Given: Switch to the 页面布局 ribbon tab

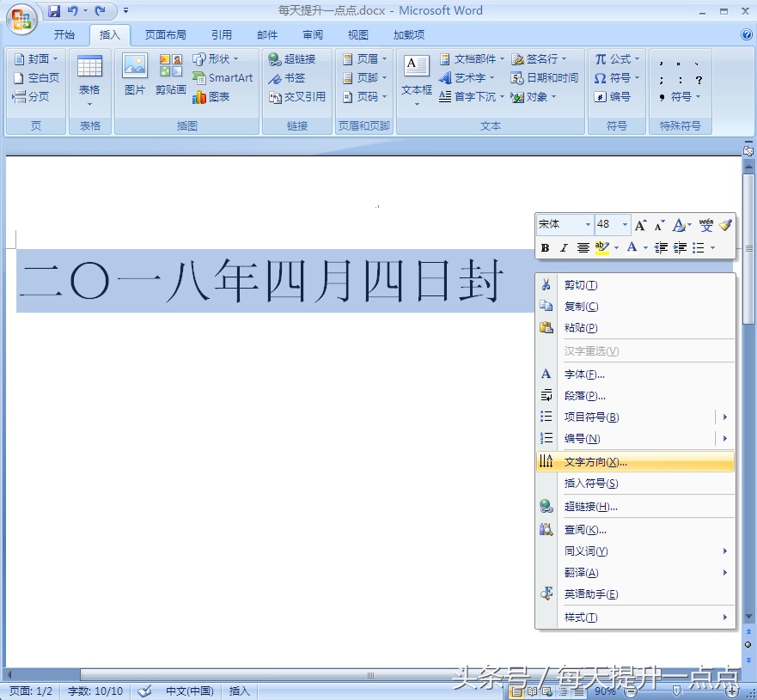Looking at the screenshot, I should [165, 35].
